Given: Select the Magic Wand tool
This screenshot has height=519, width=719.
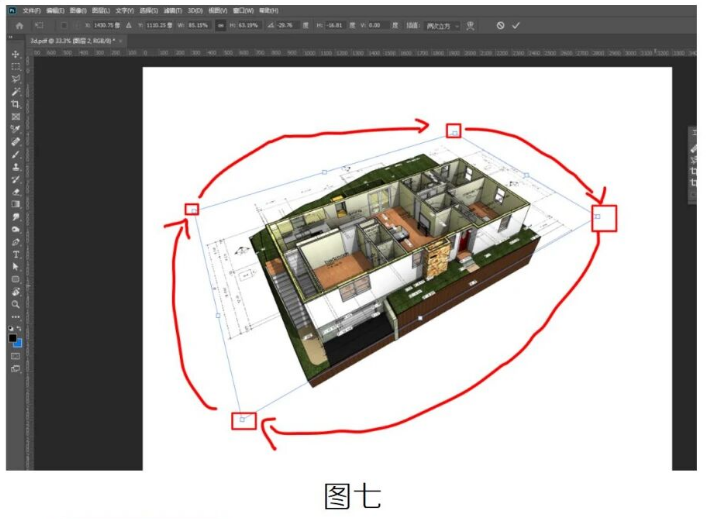Looking at the screenshot, I should [16, 92].
